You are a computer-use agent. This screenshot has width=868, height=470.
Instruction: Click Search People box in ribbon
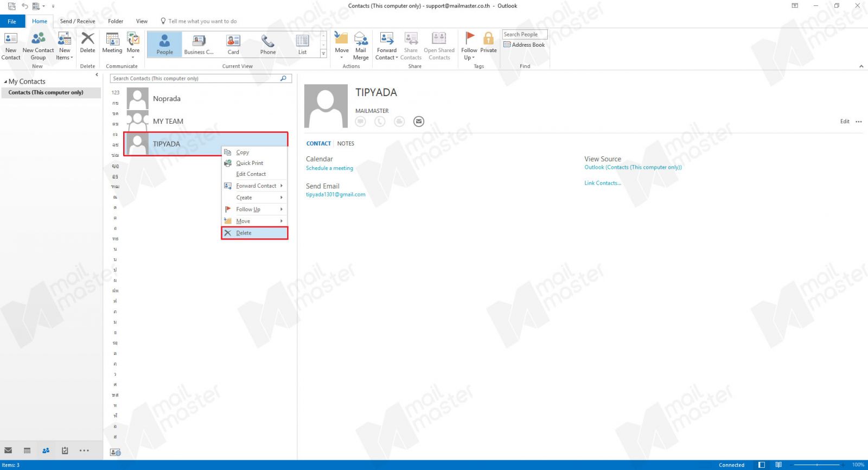525,34
